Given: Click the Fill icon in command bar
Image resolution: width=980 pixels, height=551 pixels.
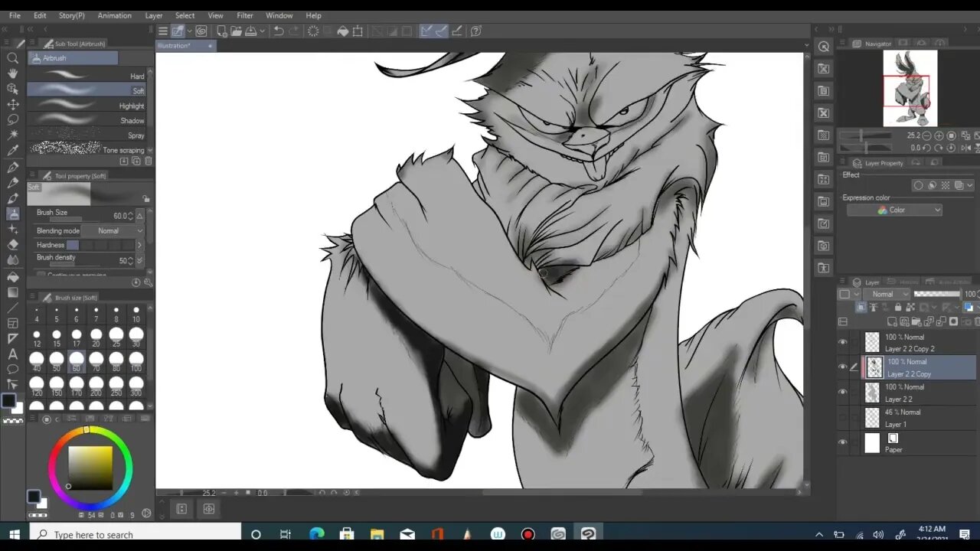Looking at the screenshot, I should tap(343, 31).
